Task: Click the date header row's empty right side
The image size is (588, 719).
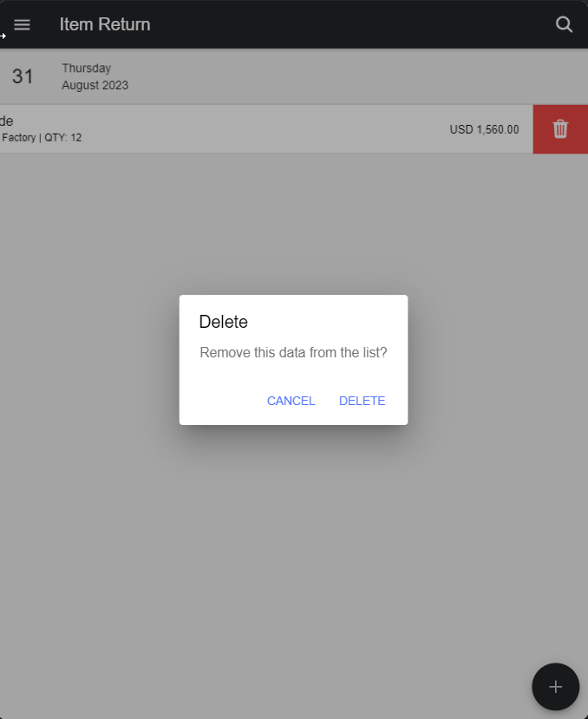Action: [x=390, y=76]
